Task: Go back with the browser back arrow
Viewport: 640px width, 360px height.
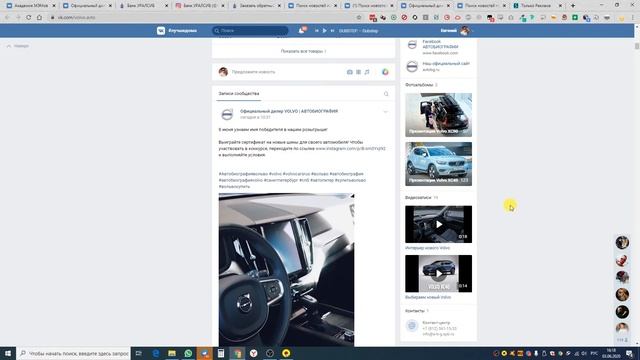Action: 7,18
